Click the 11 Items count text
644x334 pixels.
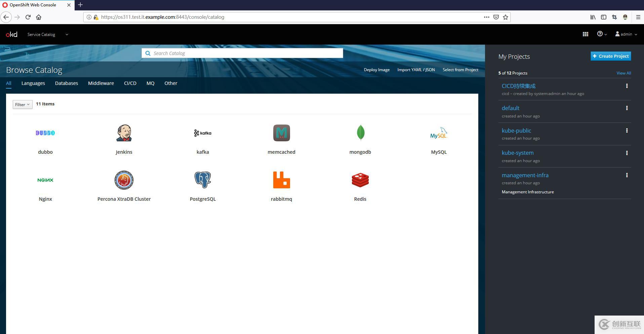[45, 104]
